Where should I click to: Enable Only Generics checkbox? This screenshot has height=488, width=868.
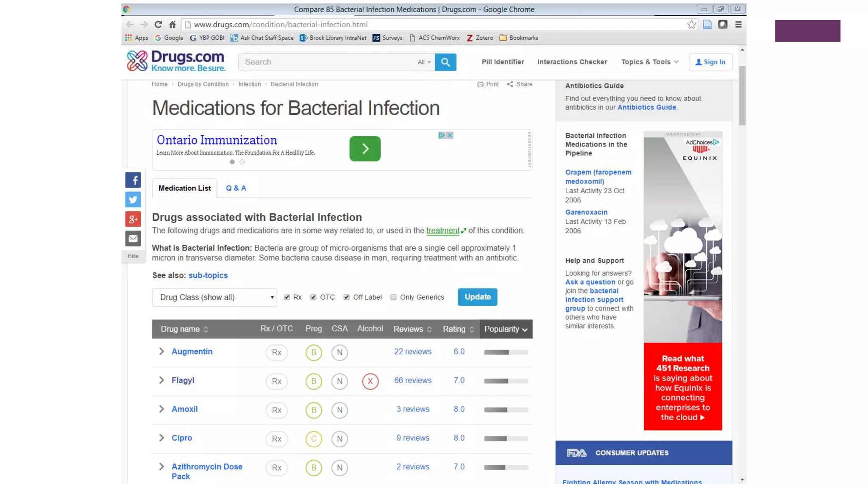click(x=393, y=297)
